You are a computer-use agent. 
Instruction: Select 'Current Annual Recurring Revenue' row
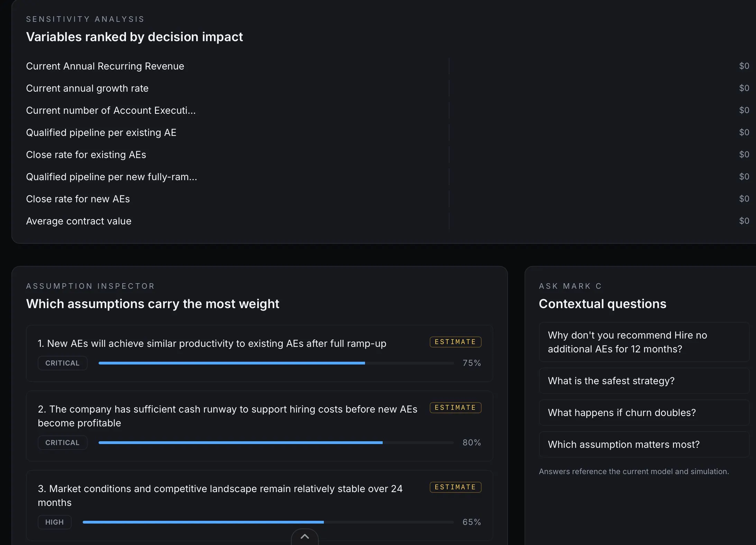click(x=388, y=66)
